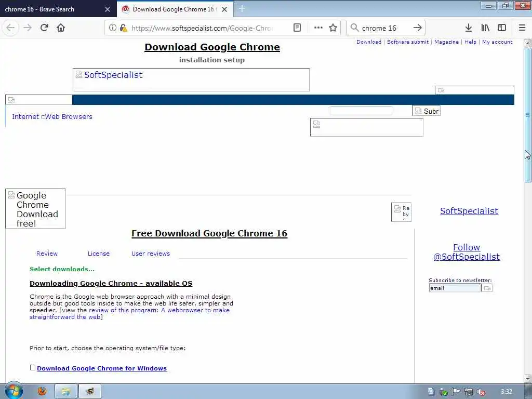Toggle reader view icon
The image size is (532, 399).
(297, 28)
